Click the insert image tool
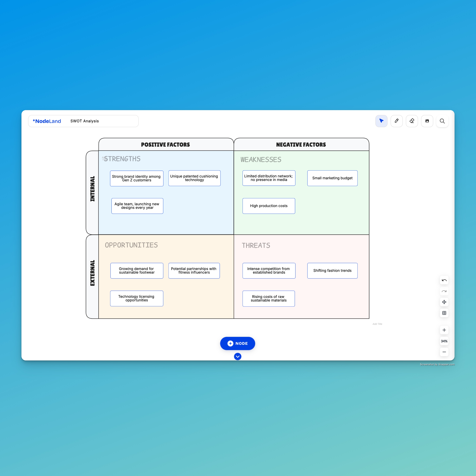 click(427, 121)
